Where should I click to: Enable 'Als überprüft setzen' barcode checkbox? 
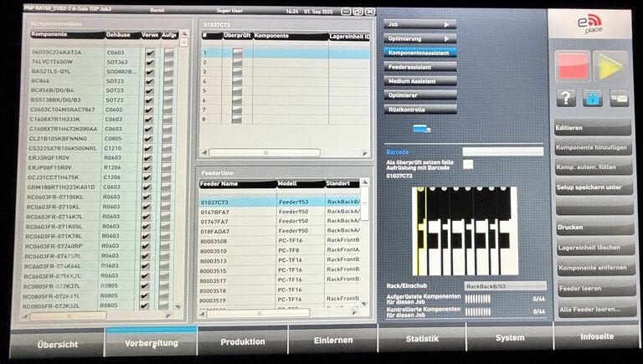(x=468, y=164)
